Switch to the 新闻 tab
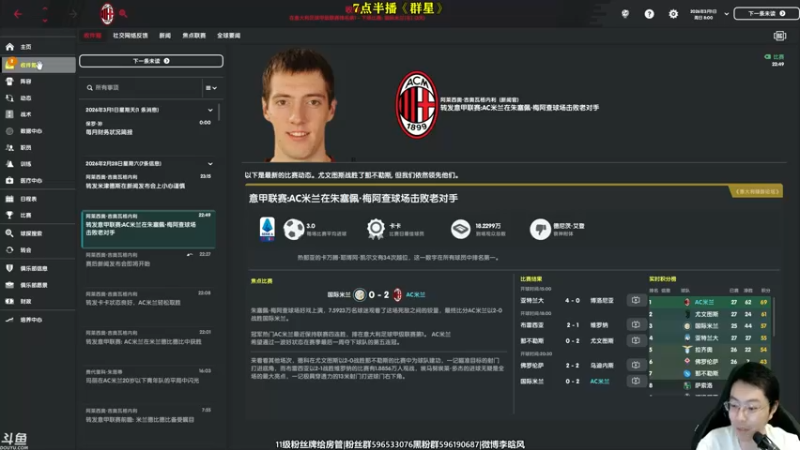This screenshot has height=450, width=800. [x=165, y=36]
